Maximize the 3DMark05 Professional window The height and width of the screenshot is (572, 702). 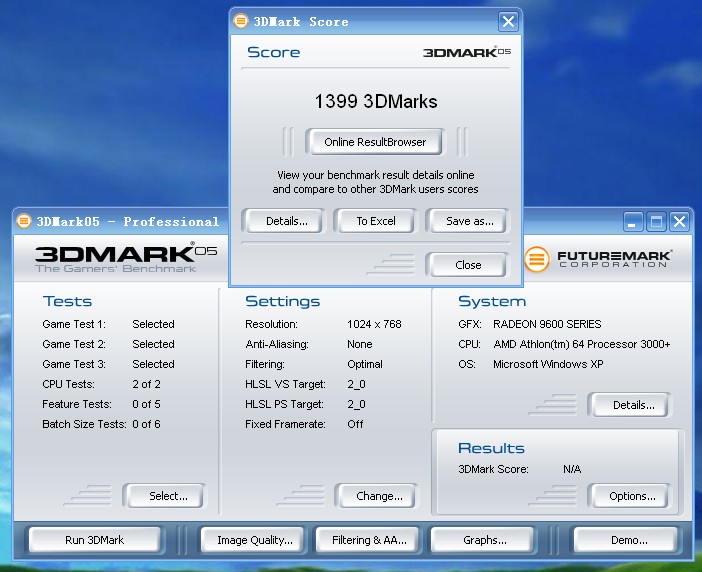(x=656, y=221)
